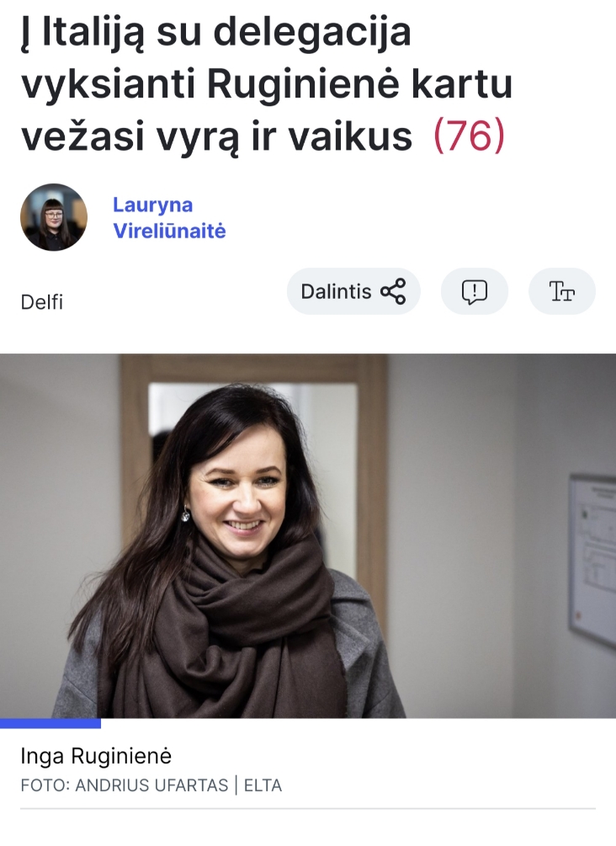The height and width of the screenshot is (846, 616).
Task: Open author Lauryna Vireliūnaitė profile link
Action: click(169, 218)
